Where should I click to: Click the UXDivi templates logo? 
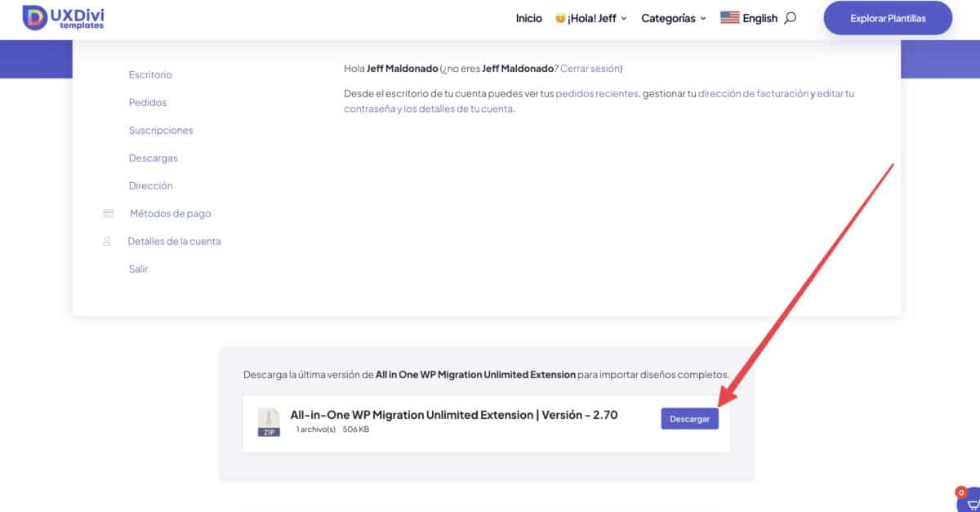tap(63, 18)
